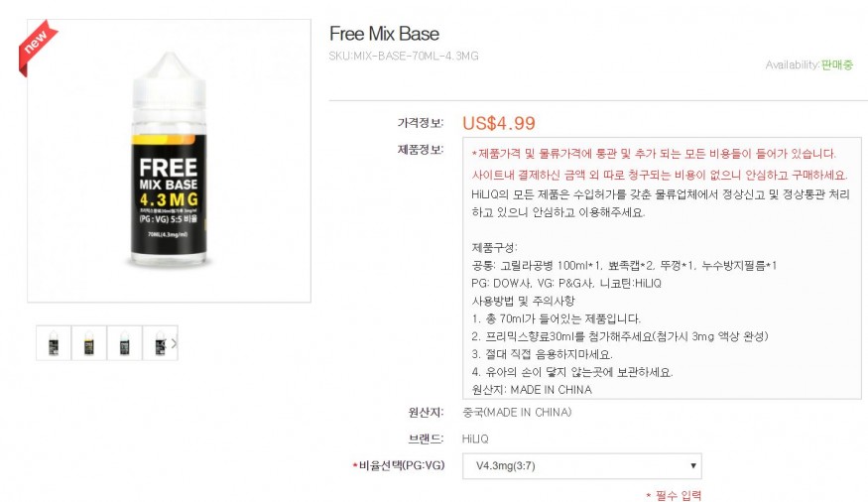Open the large Free Mix Base product image
Viewport: 868px width, 502px height.
point(169,161)
